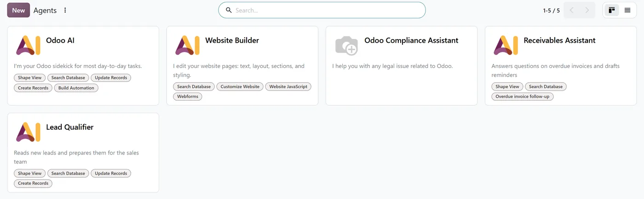This screenshot has width=644, height=199.
Task: Click the Odoo sidekick description text
Action: pos(78,66)
